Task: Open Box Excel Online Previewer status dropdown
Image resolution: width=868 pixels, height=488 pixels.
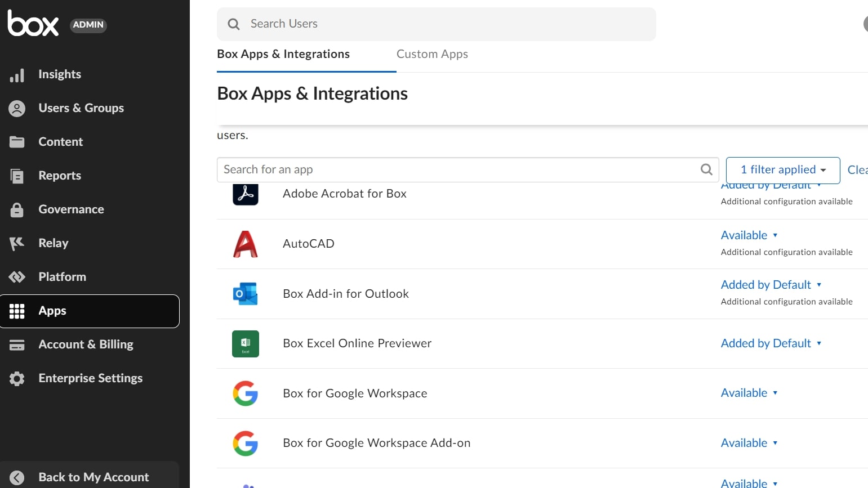Action: click(771, 343)
